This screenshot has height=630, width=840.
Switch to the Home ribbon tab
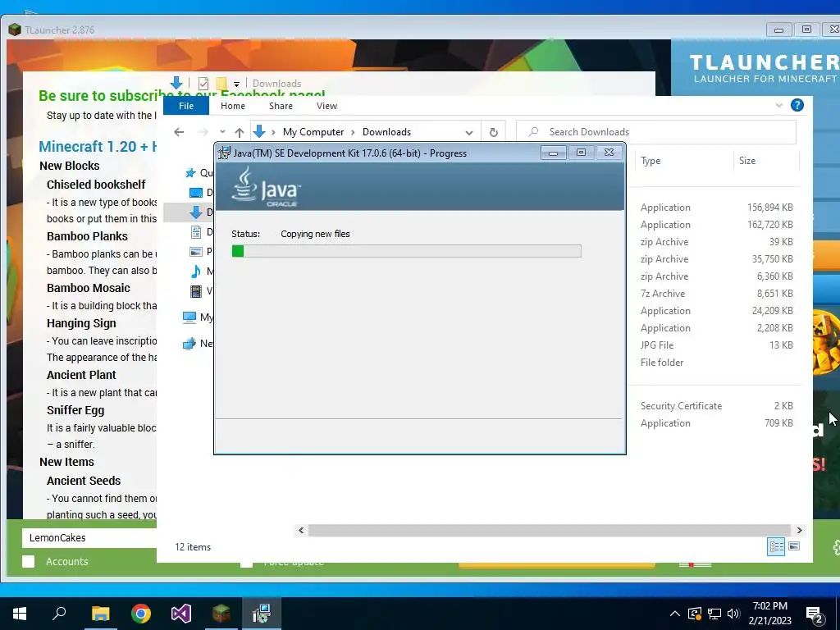tap(232, 106)
